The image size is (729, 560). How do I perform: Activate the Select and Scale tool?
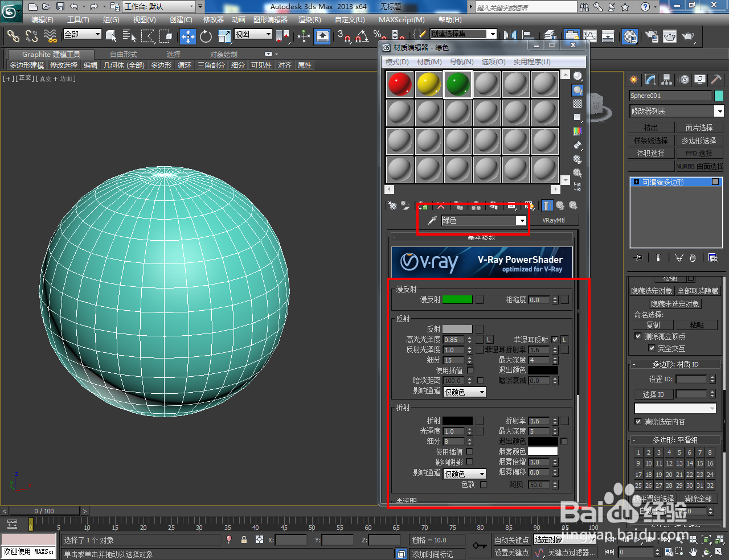coord(224,36)
